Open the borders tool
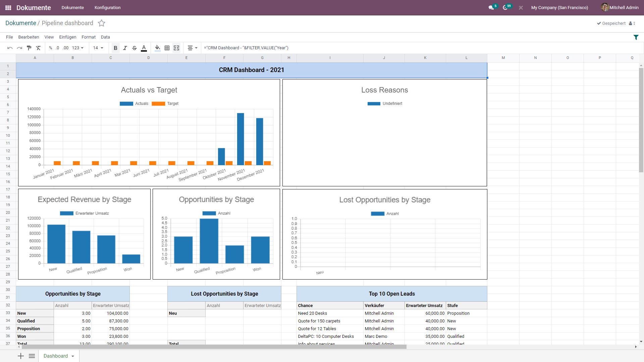The width and height of the screenshot is (644, 362). [167, 48]
